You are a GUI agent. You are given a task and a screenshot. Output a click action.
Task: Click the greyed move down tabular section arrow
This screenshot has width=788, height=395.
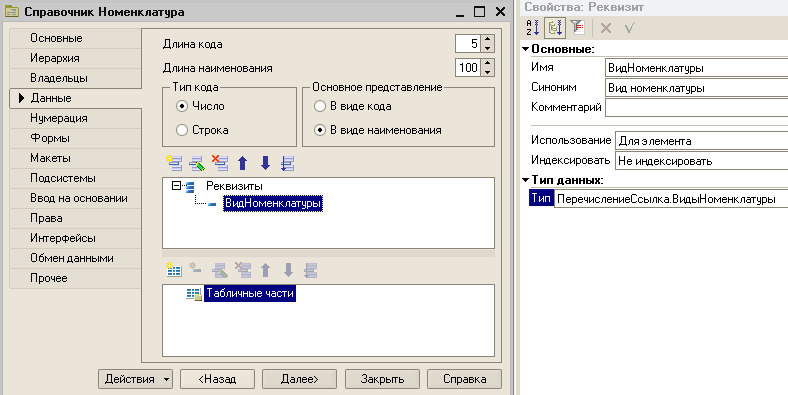pos(288,270)
